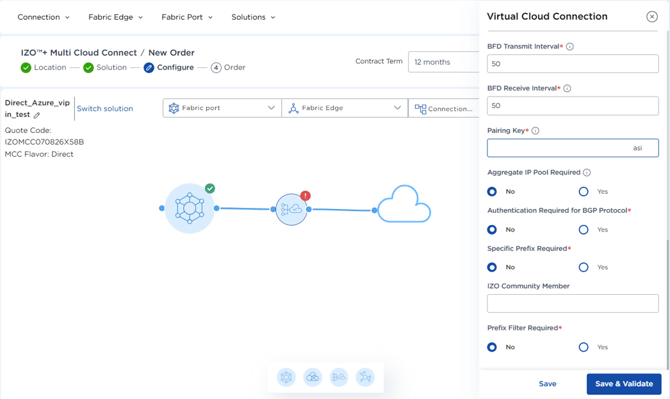The image size is (670, 399).
Task: Click the Aggregate IP Pool info icon
Action: pyautogui.click(x=587, y=173)
